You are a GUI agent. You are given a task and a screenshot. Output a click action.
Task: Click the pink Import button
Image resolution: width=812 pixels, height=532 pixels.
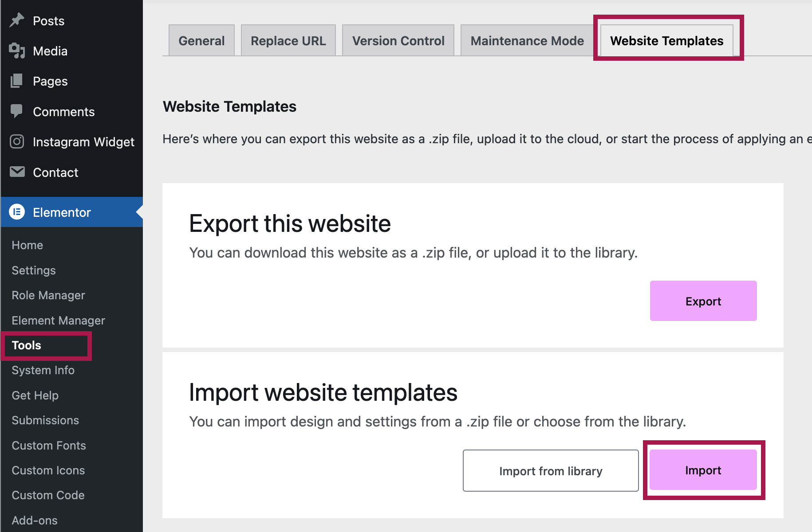pyautogui.click(x=703, y=470)
